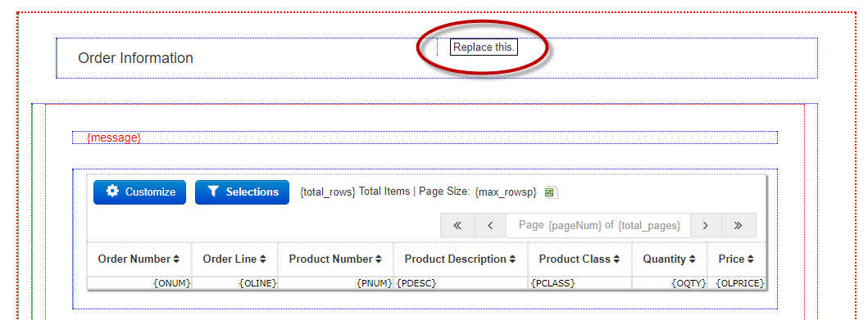Sort by Order Number arrows

pos(176,259)
